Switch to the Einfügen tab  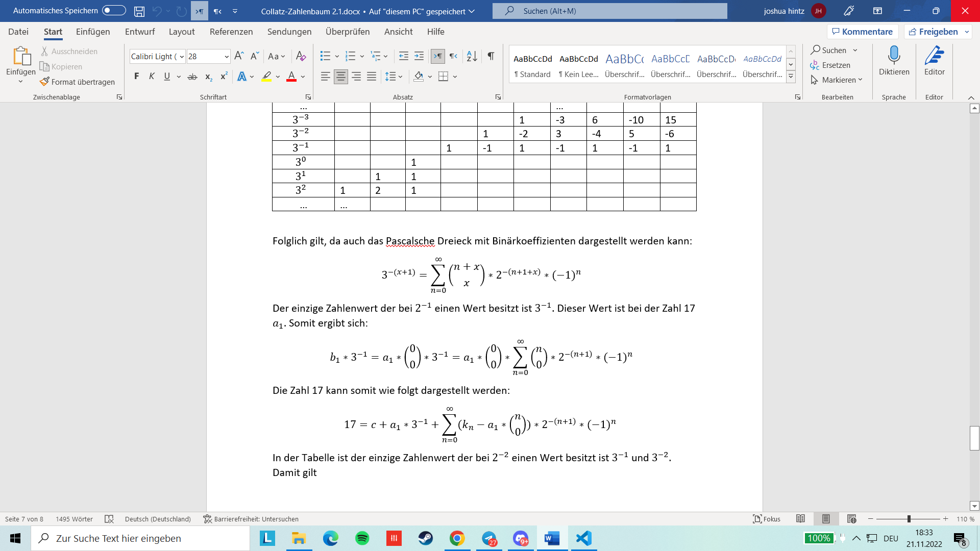(93, 32)
